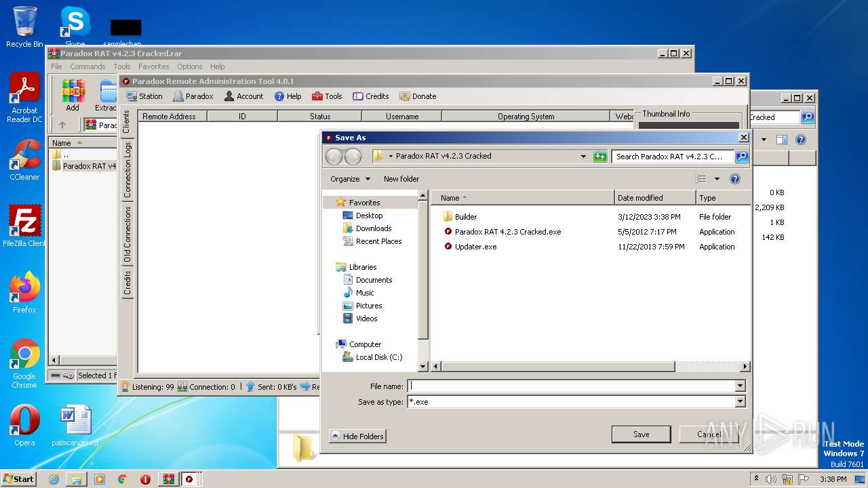868x488 pixels.
Task: Open the Account menu
Action: click(x=243, y=96)
